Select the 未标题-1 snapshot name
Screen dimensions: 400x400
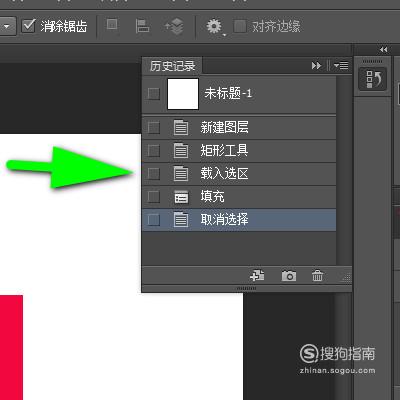[228, 94]
